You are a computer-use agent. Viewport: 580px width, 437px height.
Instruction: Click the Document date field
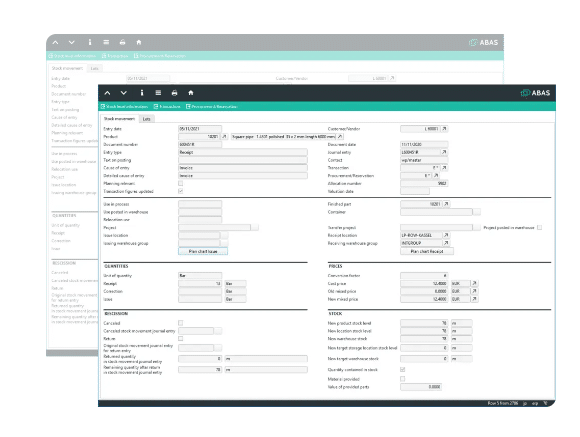click(x=424, y=144)
